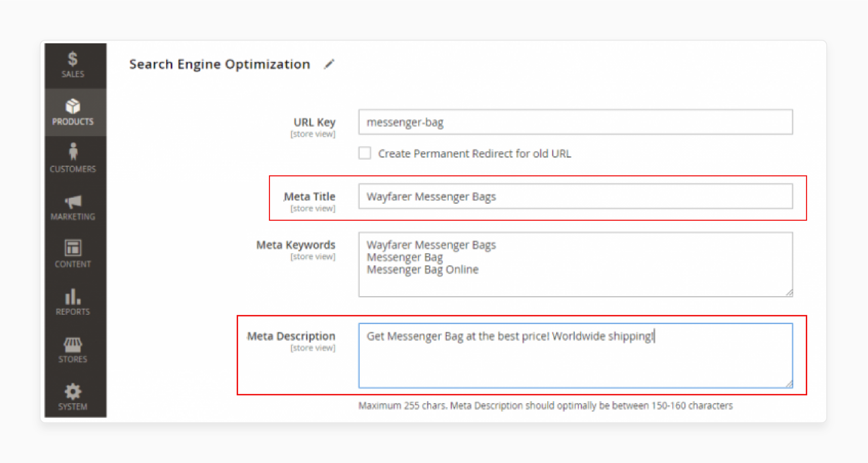The height and width of the screenshot is (463, 868).
Task: Click the Create Permanent Redirect label text
Action: (x=475, y=154)
